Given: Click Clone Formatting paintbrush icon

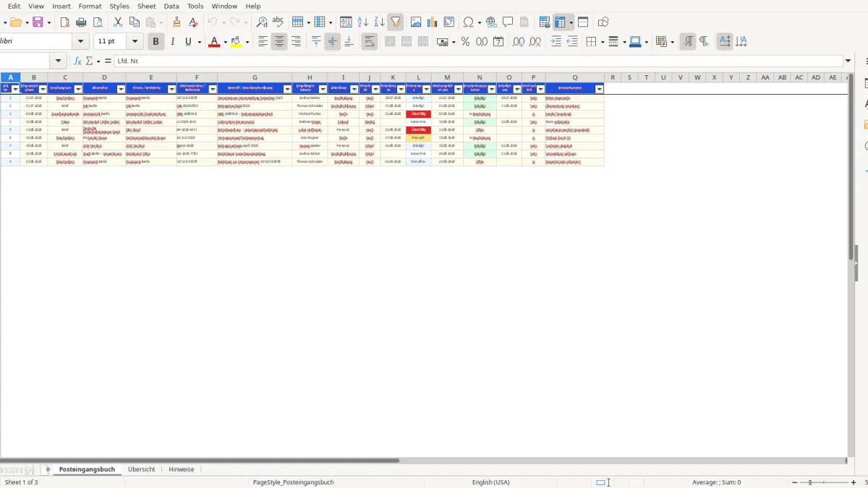Looking at the screenshot, I should pos(176,22).
